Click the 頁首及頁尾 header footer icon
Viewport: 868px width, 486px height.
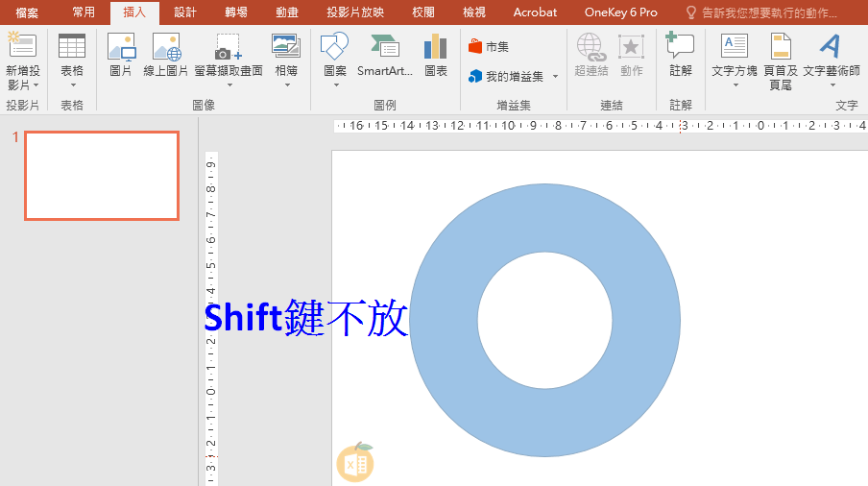[780, 58]
